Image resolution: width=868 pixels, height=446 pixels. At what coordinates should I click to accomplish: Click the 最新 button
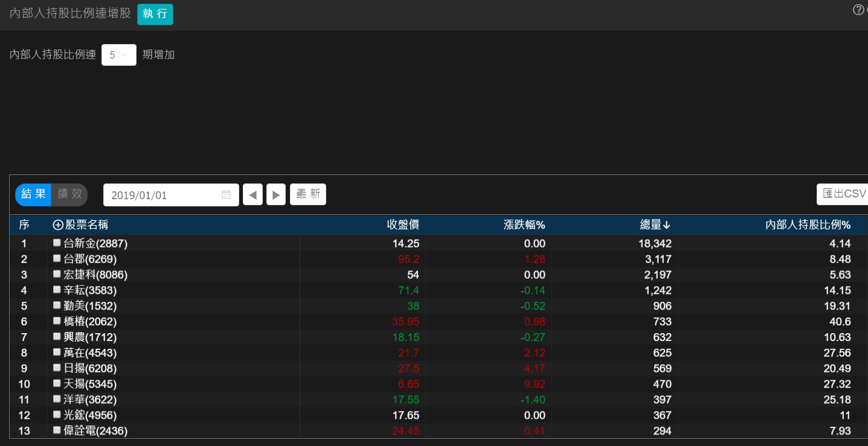(x=308, y=194)
